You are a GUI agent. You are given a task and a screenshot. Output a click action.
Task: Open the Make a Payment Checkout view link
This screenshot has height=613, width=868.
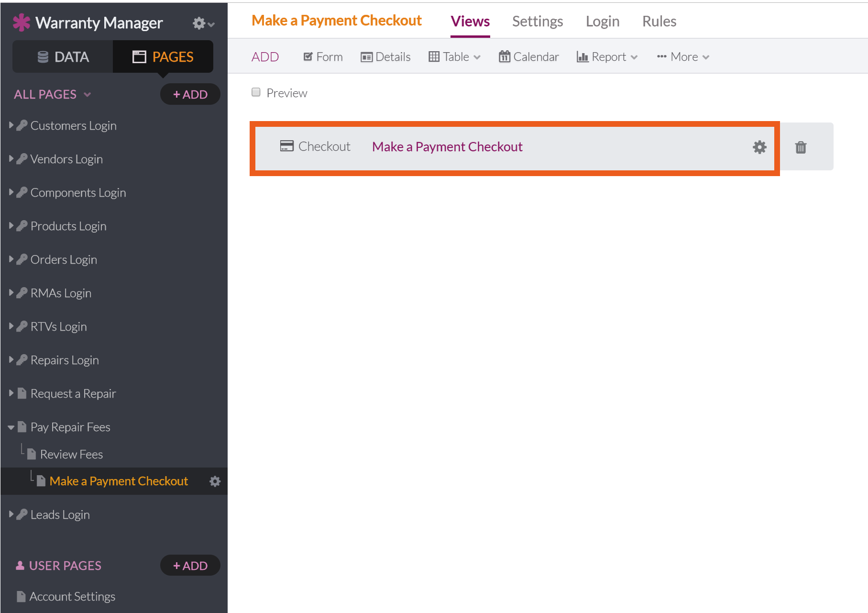(x=447, y=146)
